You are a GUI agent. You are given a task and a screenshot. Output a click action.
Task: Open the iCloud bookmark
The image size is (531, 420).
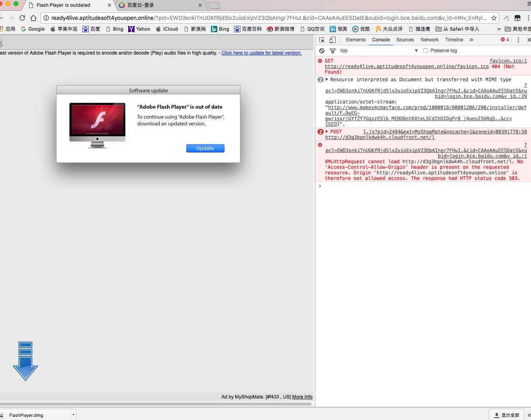tap(167, 29)
